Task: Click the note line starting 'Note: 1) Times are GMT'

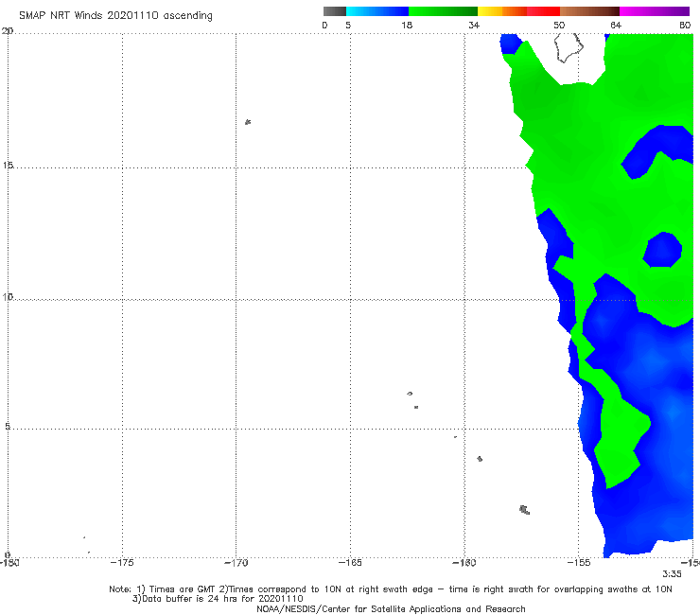Action: pyautogui.click(x=391, y=589)
